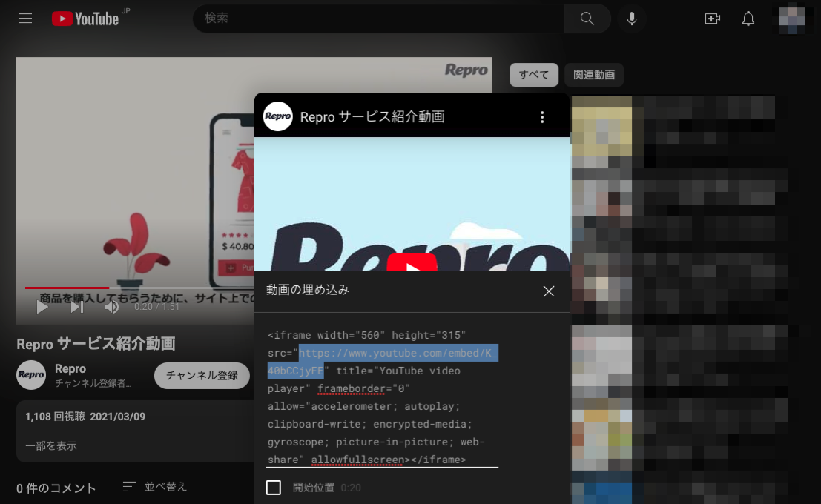
Task: Play the main video
Action: 42,307
